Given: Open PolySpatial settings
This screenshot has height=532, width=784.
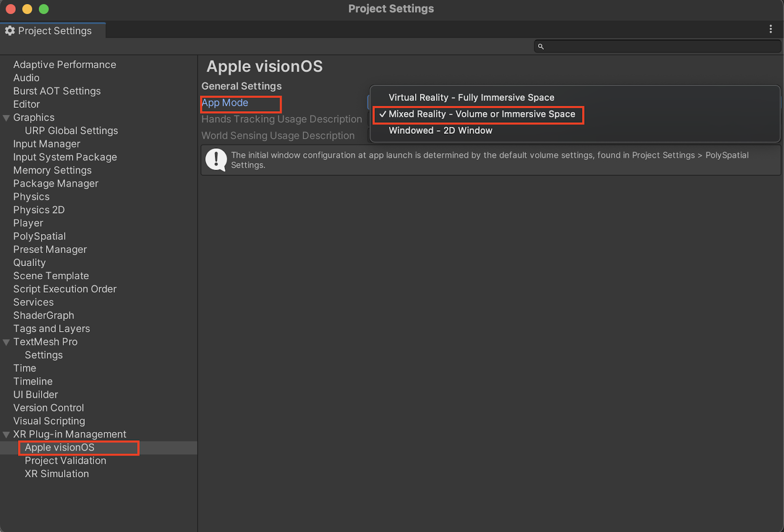Looking at the screenshot, I should point(39,236).
